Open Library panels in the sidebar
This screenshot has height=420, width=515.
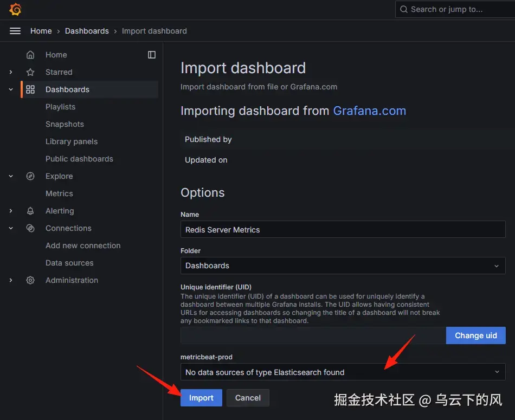coord(72,141)
